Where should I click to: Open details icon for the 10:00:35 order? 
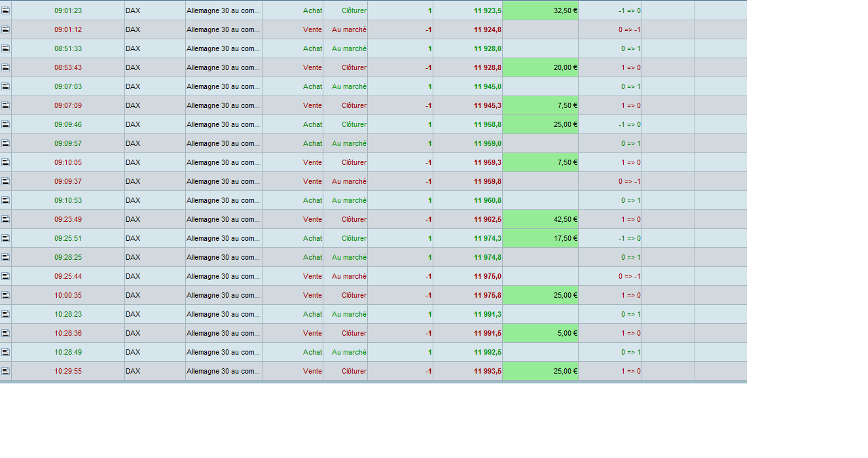[5, 295]
